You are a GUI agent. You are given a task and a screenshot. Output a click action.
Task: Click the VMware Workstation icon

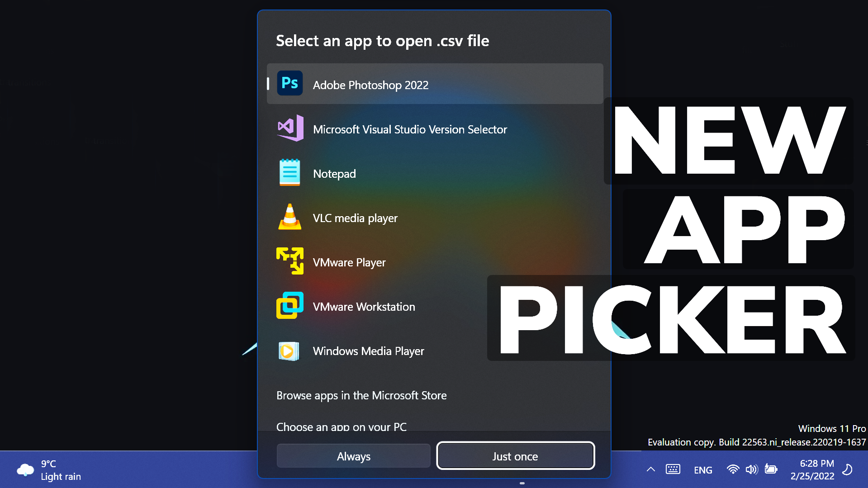tap(290, 306)
